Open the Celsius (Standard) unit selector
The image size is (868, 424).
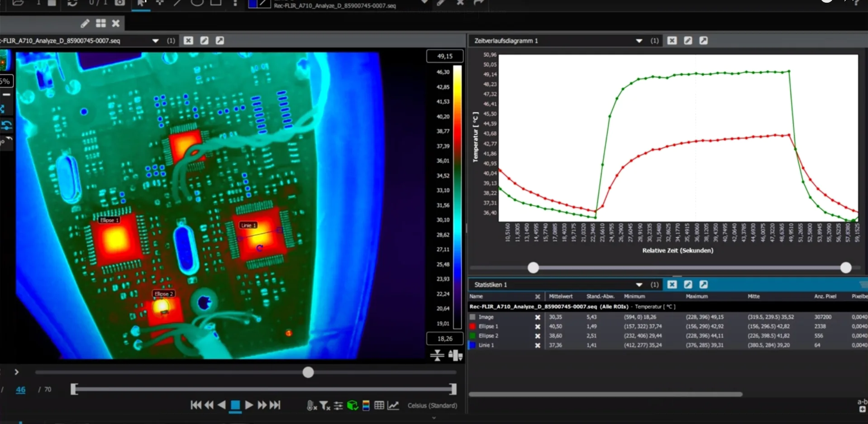[432, 405]
